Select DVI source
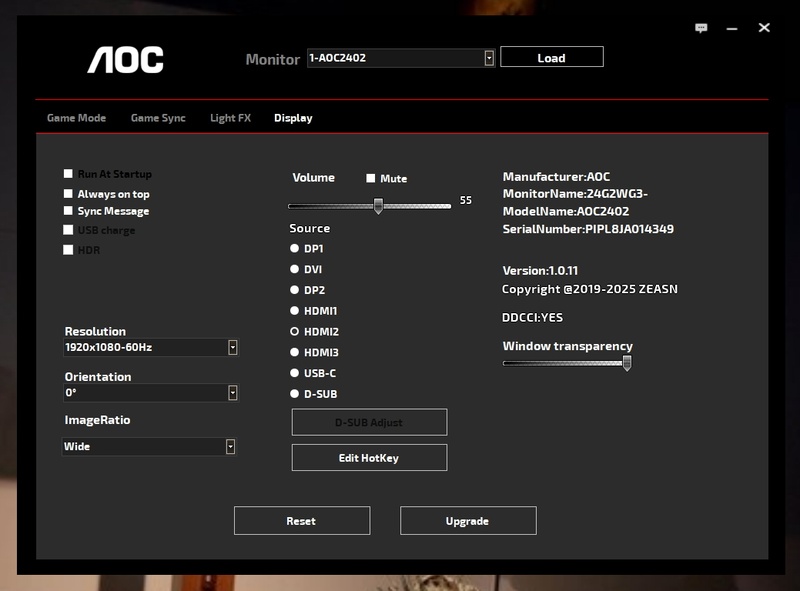 294,269
